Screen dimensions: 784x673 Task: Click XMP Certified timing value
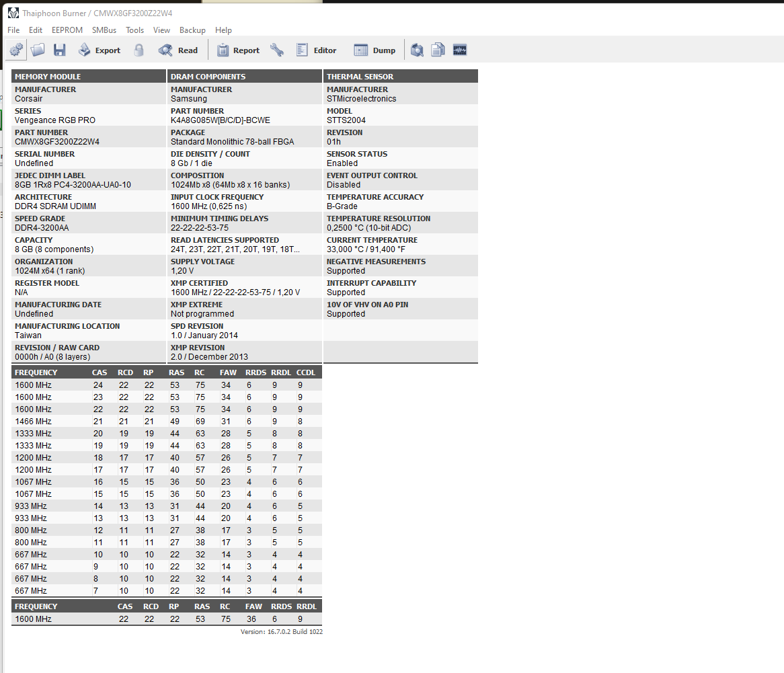(235, 292)
